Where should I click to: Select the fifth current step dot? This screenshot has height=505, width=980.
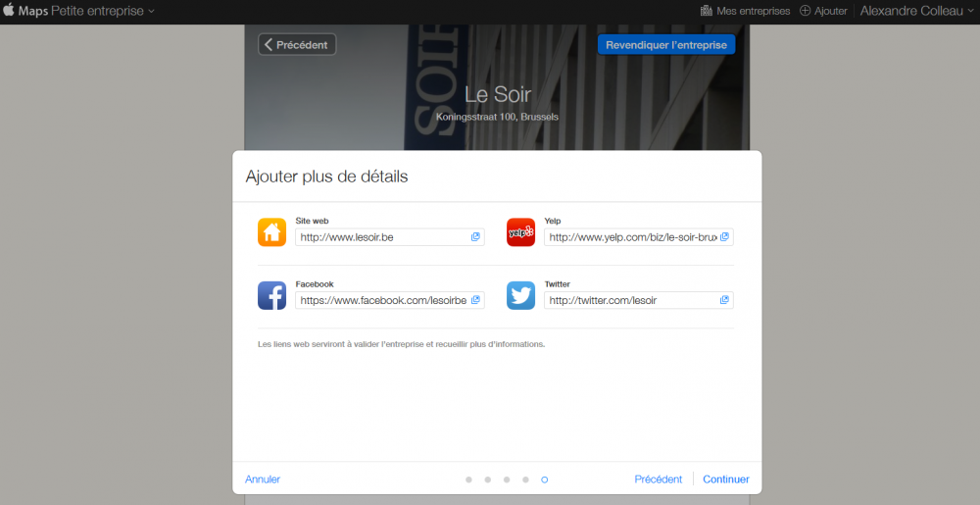coord(544,480)
